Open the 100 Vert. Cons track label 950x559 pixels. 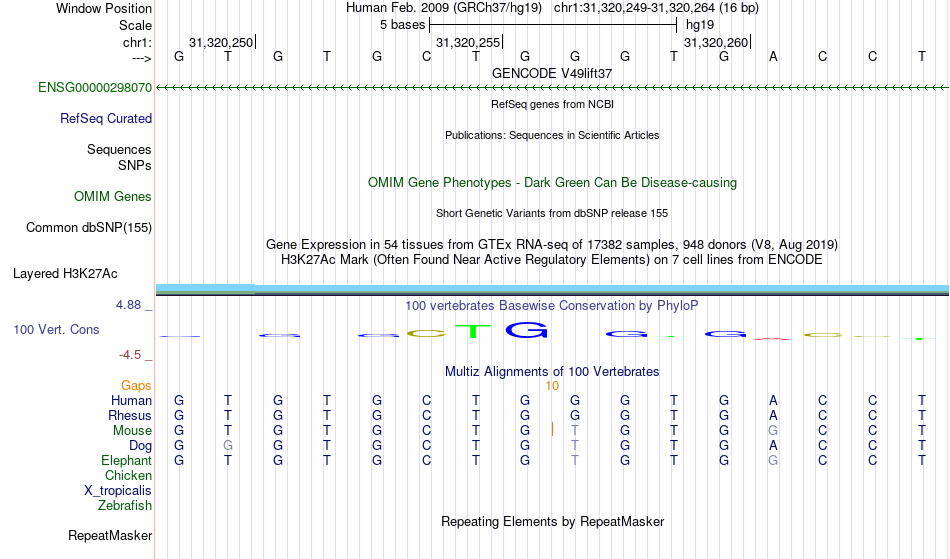(56, 329)
